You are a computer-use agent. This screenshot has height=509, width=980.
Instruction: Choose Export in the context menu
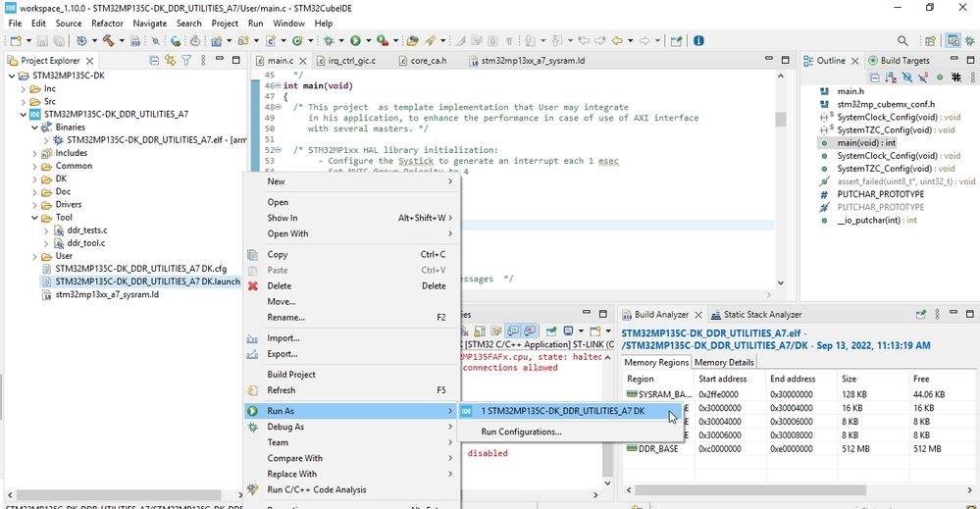coord(351,353)
